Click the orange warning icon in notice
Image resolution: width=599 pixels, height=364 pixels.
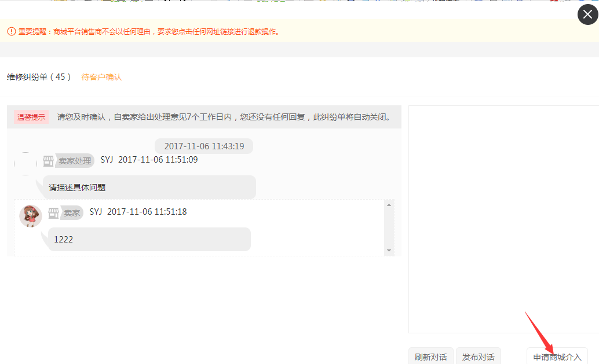(x=12, y=32)
